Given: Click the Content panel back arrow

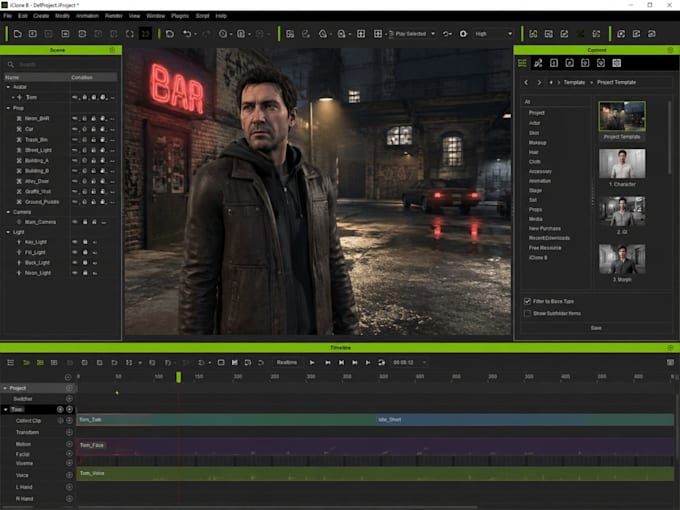Looking at the screenshot, I should pyautogui.click(x=526, y=82).
